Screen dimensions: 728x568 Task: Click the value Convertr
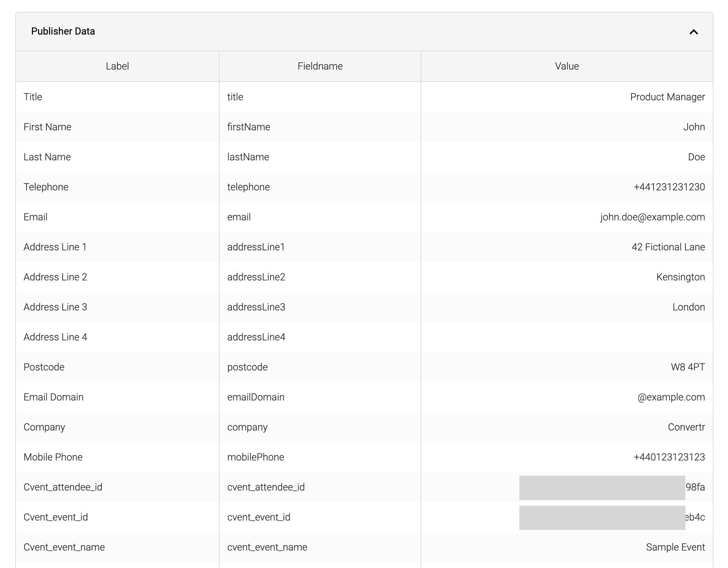[x=687, y=427]
